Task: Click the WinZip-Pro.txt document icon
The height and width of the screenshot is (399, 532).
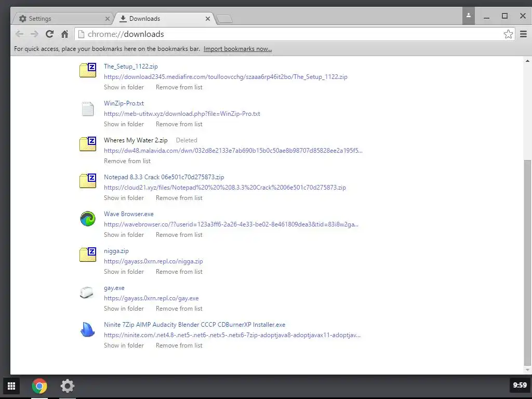Action: pos(88,109)
